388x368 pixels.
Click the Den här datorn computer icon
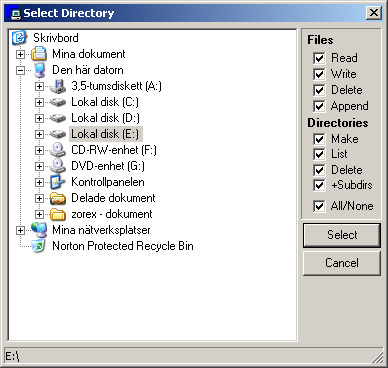[39, 70]
